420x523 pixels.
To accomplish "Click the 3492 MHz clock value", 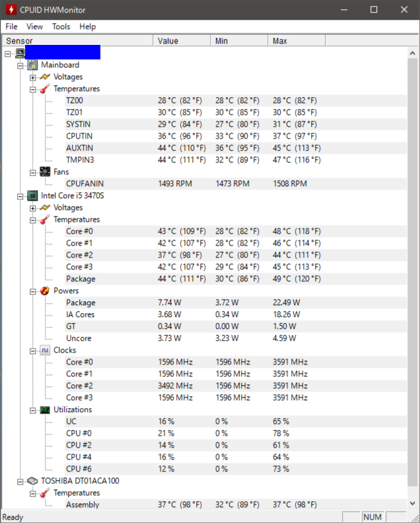I will 175,386.
